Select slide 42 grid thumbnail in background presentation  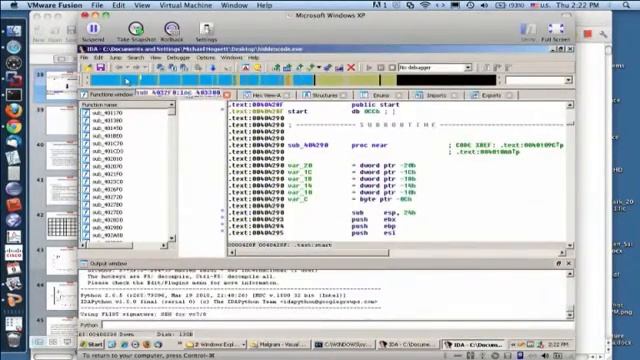[x=62, y=227]
